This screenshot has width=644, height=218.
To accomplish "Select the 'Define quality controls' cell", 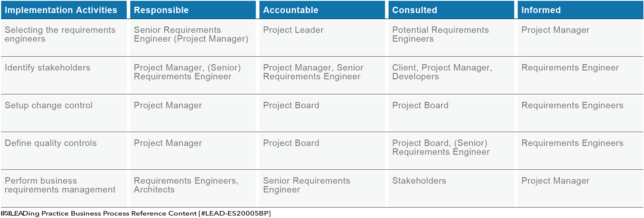I will point(64,151).
